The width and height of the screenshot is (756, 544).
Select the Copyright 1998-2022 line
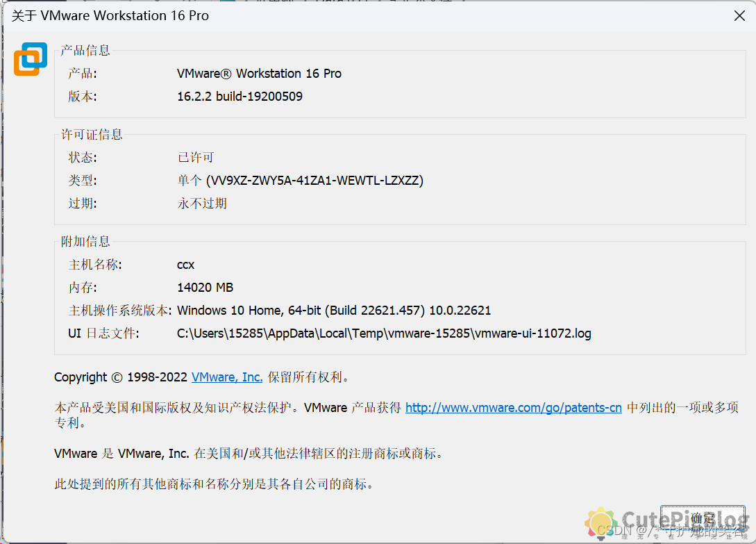201,377
